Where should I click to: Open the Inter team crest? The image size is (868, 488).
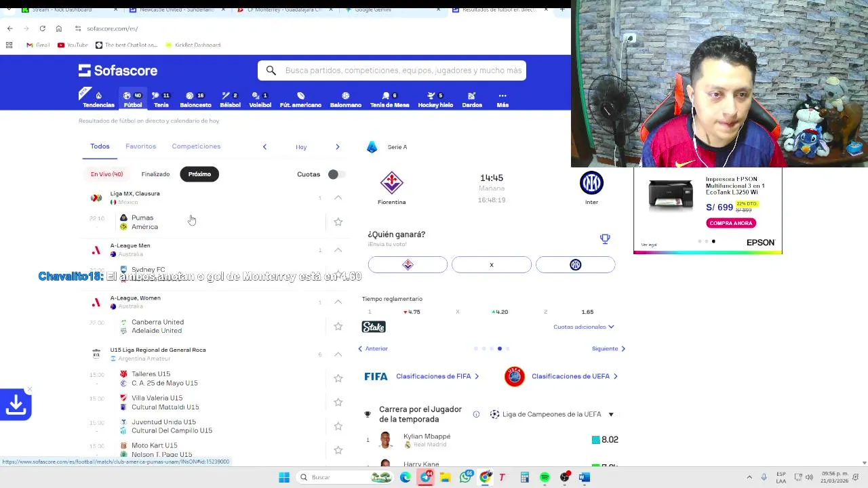591,183
